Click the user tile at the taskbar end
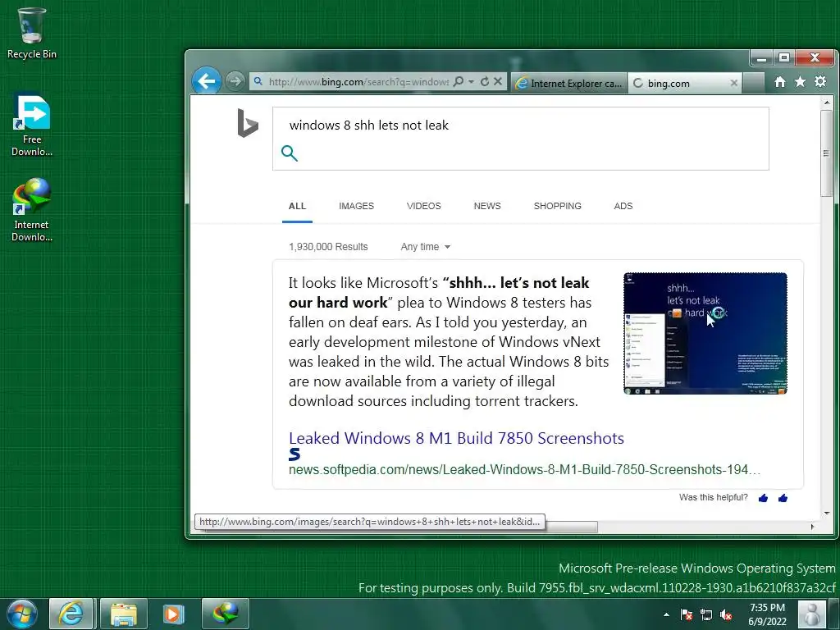The height and width of the screenshot is (630, 840). tap(811, 614)
